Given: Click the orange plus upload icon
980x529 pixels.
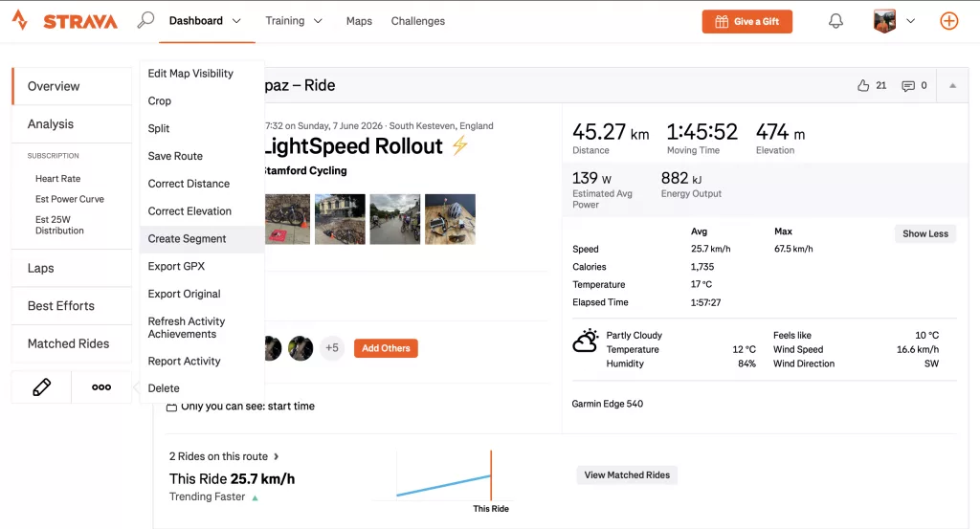Looking at the screenshot, I should coord(948,21).
